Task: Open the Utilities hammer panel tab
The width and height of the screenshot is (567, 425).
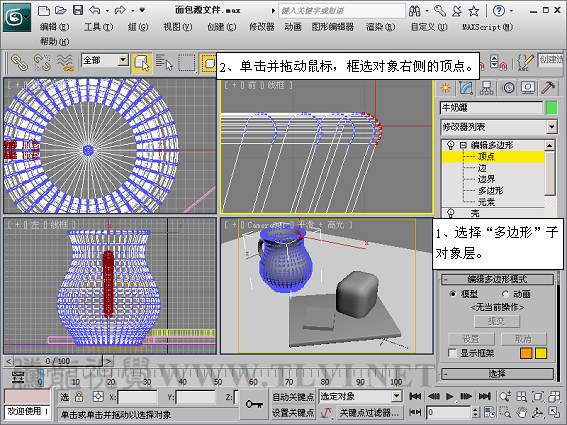Action: (x=549, y=88)
